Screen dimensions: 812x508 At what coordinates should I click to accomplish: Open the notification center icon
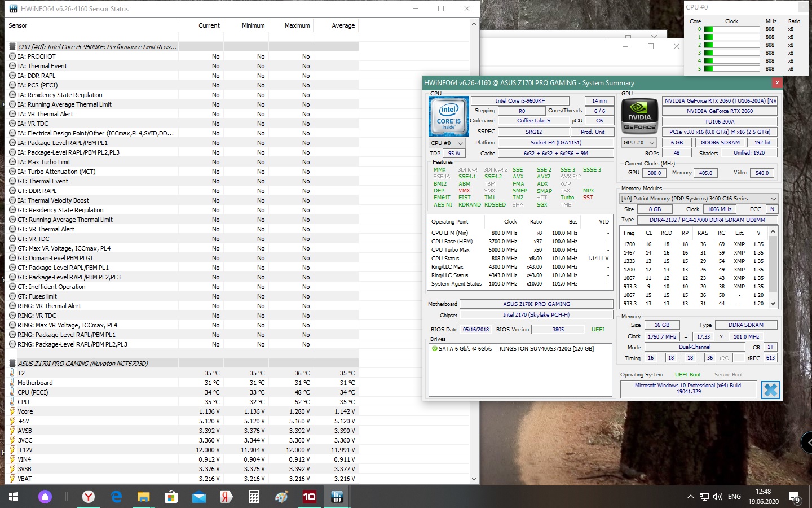click(x=795, y=497)
